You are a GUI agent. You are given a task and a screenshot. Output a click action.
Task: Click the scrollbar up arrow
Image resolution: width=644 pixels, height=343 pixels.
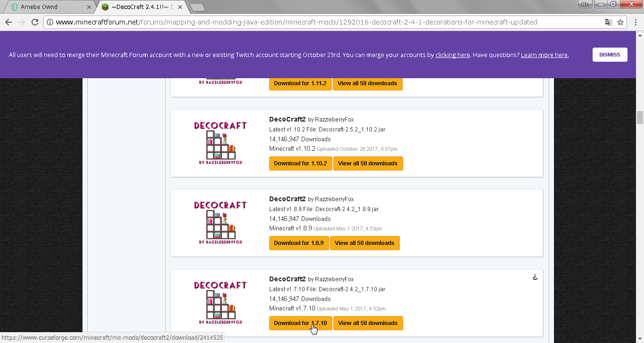pyautogui.click(x=640, y=35)
